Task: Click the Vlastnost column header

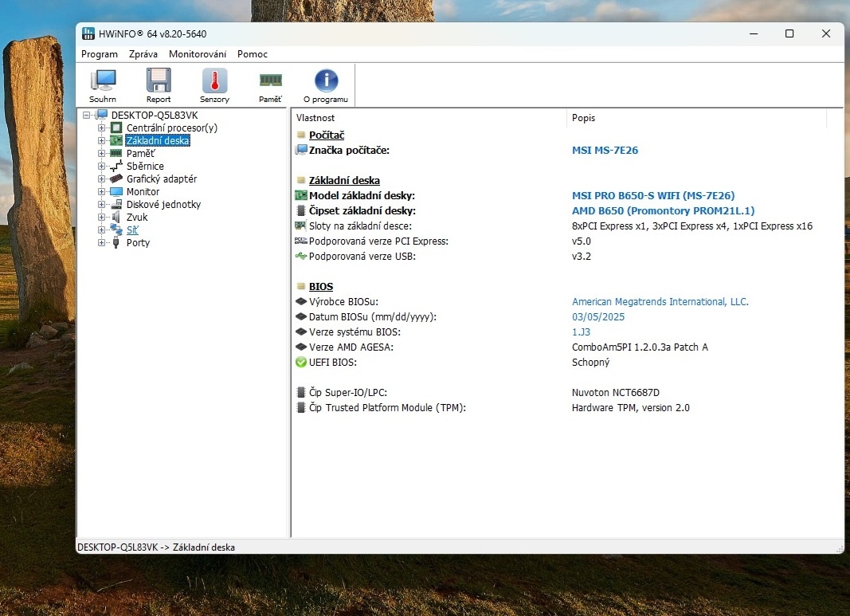Action: pos(429,118)
